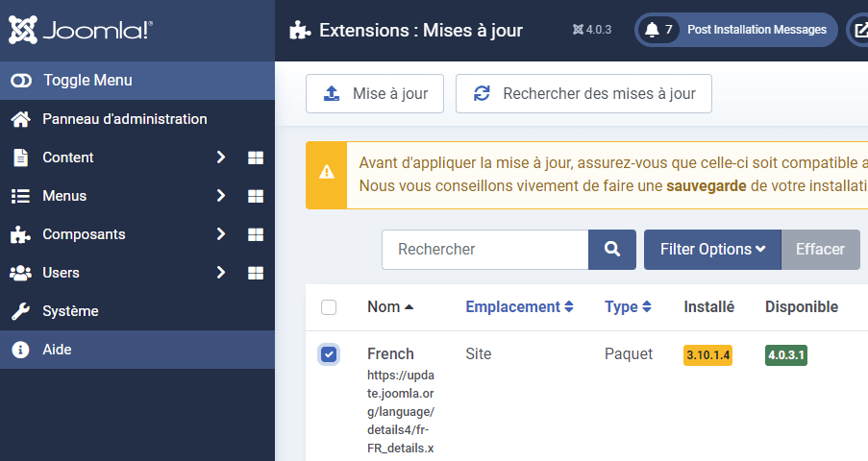Viewport: 868px width, 461px height.
Task: Click the Installé column header
Action: coord(709,307)
